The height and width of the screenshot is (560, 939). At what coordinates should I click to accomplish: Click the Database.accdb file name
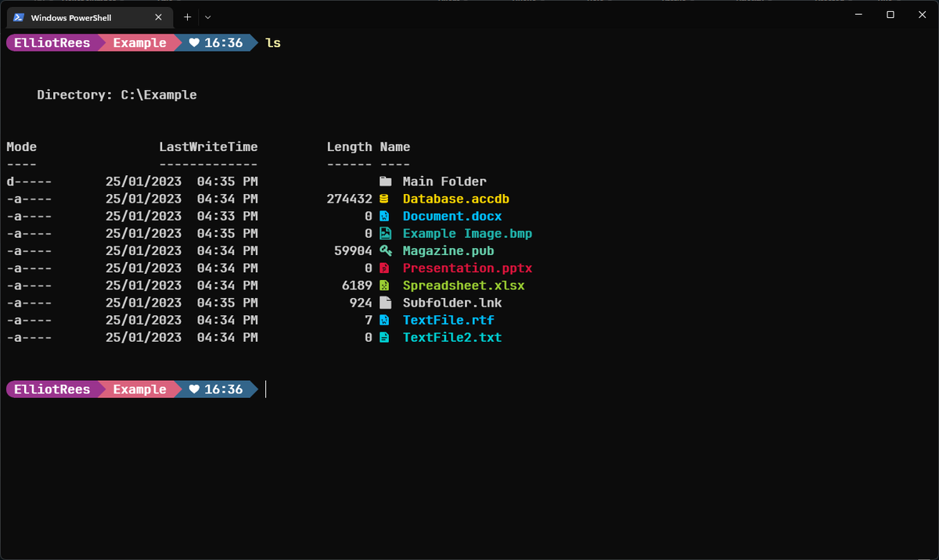456,199
